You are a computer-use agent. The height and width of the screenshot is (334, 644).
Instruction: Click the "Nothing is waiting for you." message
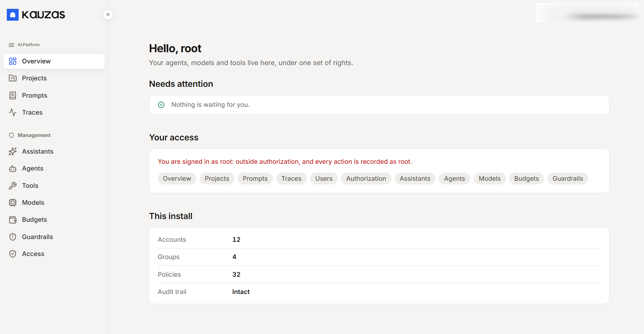[x=210, y=105]
